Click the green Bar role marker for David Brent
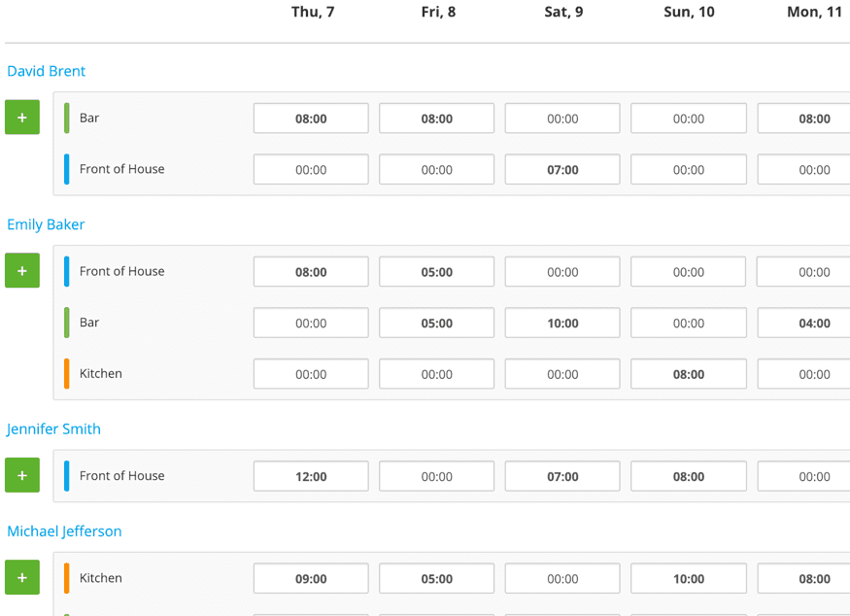 pos(66,117)
